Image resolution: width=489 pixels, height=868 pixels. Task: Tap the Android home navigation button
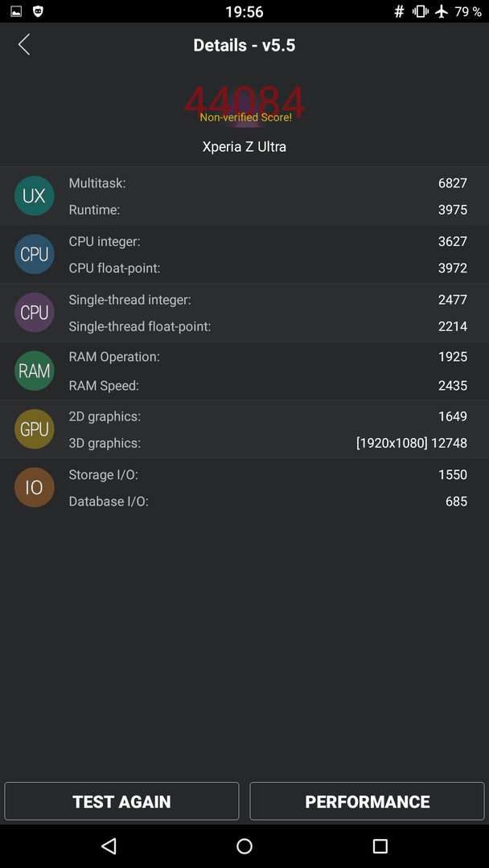tap(244, 845)
